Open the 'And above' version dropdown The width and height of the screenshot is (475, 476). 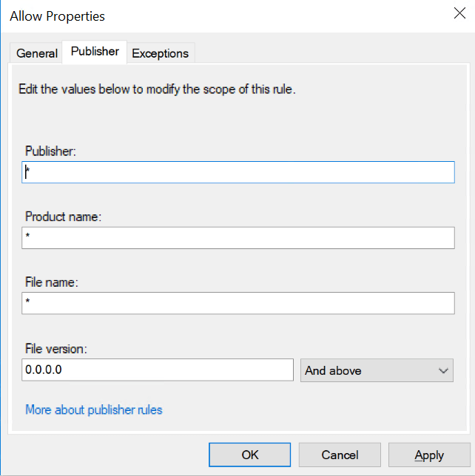377,370
